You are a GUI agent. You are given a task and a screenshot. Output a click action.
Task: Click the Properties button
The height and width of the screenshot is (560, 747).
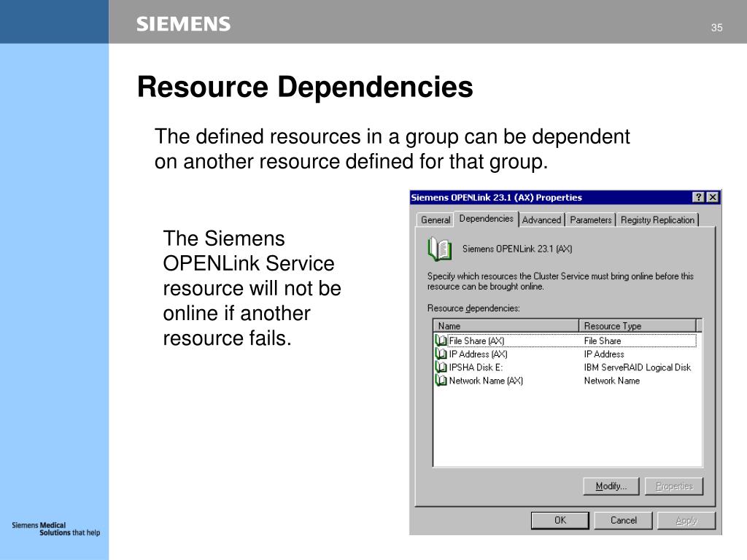[x=674, y=486]
